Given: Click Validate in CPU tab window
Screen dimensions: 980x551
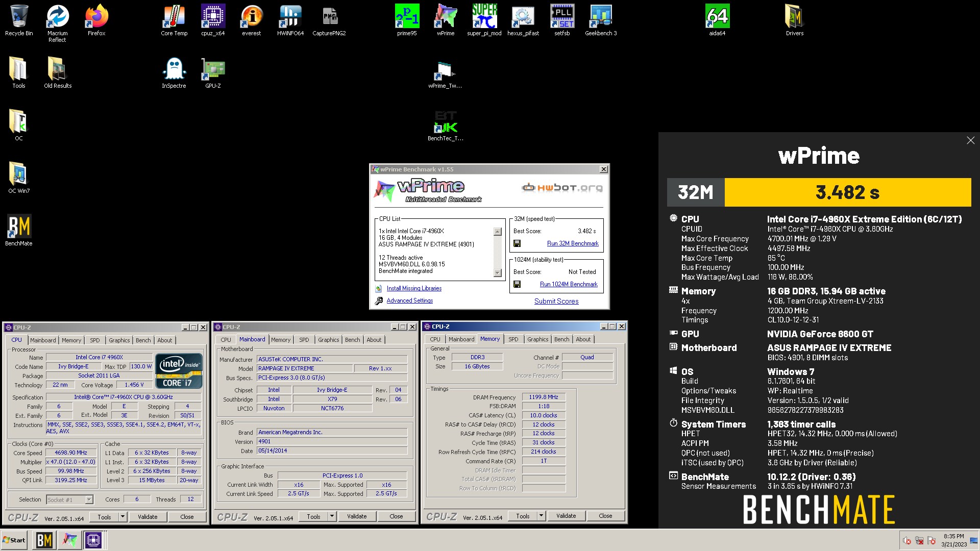Looking at the screenshot, I should [x=148, y=517].
